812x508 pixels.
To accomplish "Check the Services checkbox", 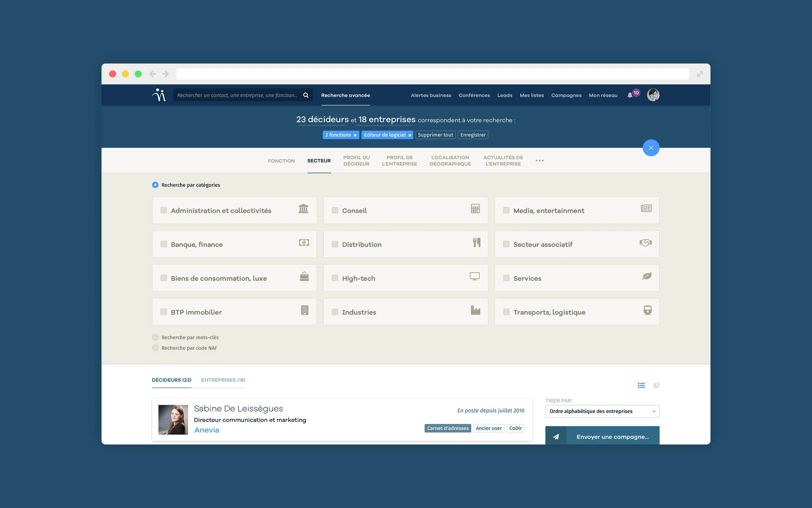I will [x=506, y=278].
